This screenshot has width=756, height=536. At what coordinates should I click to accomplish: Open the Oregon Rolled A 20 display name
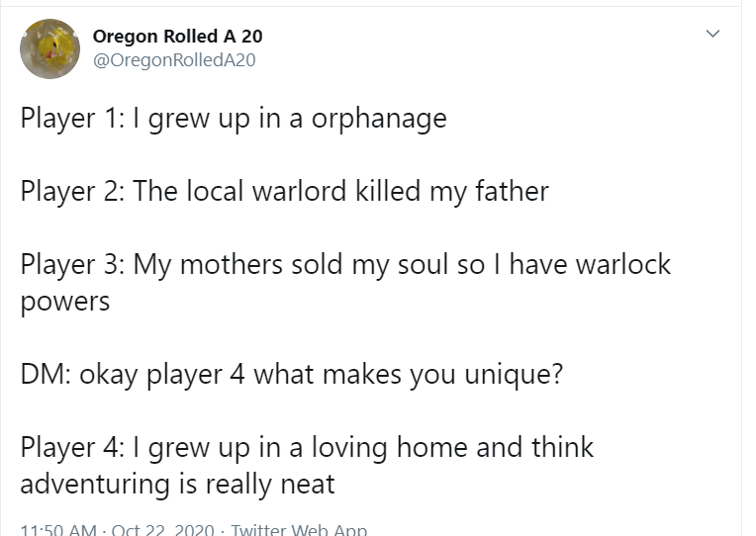click(x=177, y=37)
